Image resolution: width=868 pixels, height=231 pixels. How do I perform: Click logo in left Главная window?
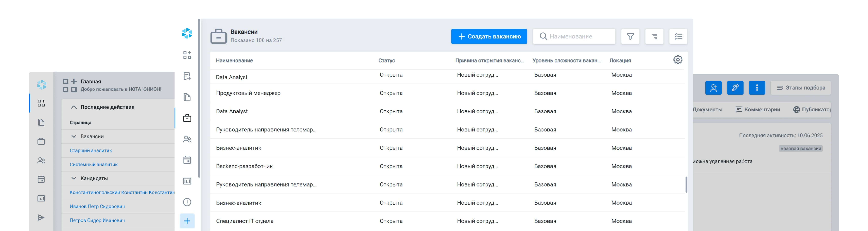pos(41,84)
